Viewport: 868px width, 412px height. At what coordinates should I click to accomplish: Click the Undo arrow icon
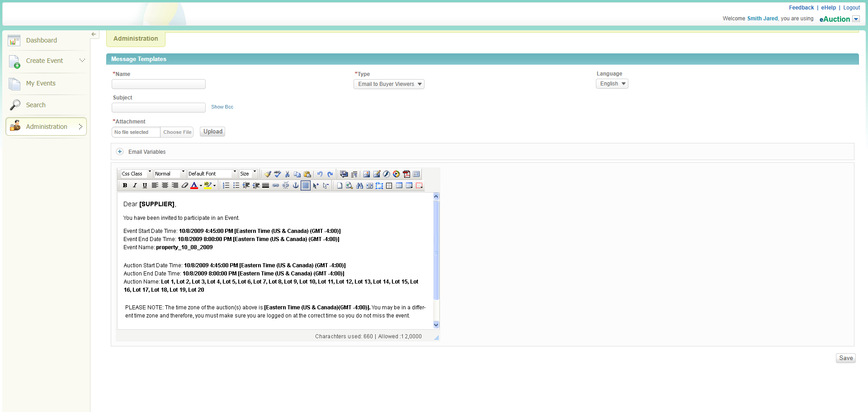320,174
